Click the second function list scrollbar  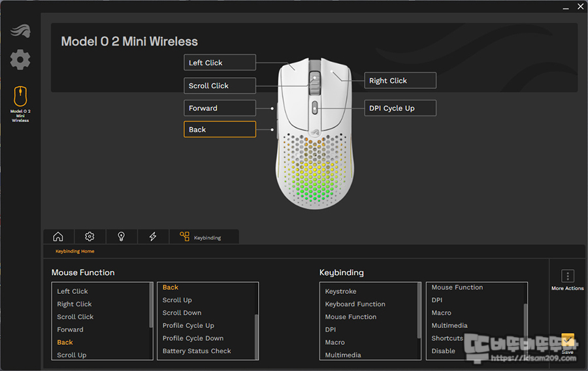click(x=257, y=336)
